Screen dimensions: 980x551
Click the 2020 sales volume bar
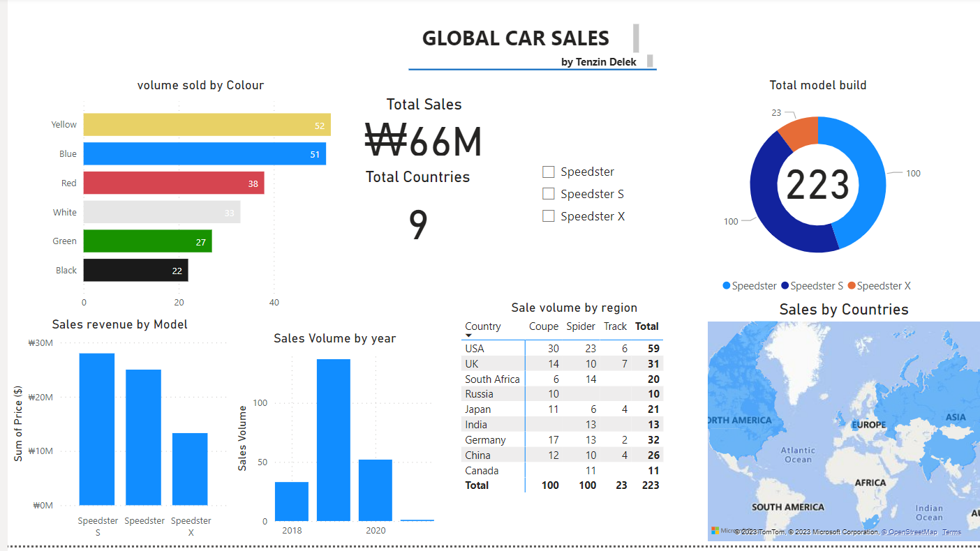click(376, 490)
